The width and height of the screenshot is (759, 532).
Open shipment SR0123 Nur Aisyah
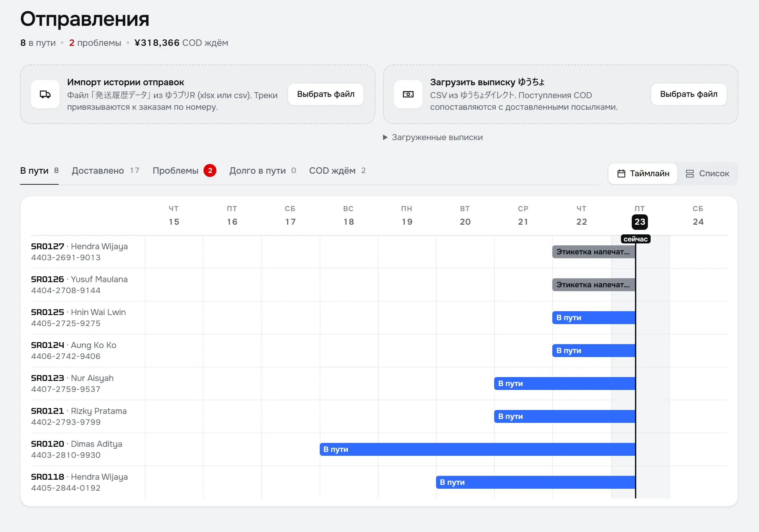tap(72, 378)
